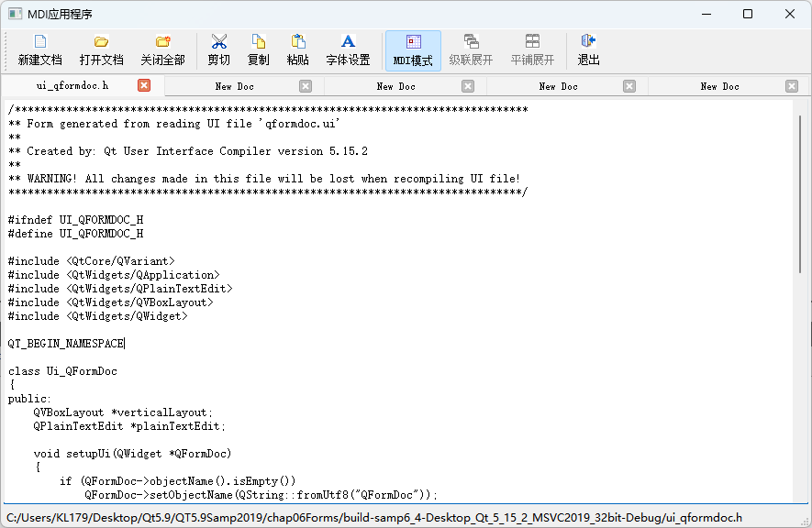
Task: Select the second New Doc tab
Action: pos(395,86)
